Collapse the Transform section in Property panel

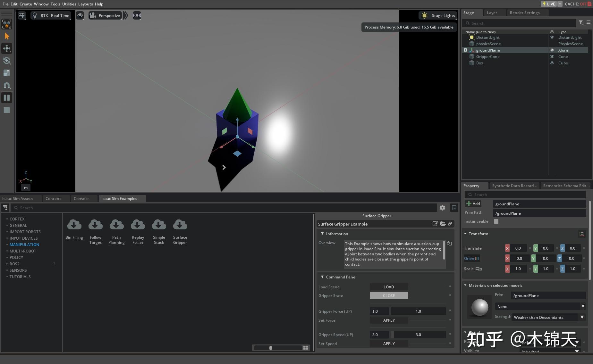click(x=466, y=234)
